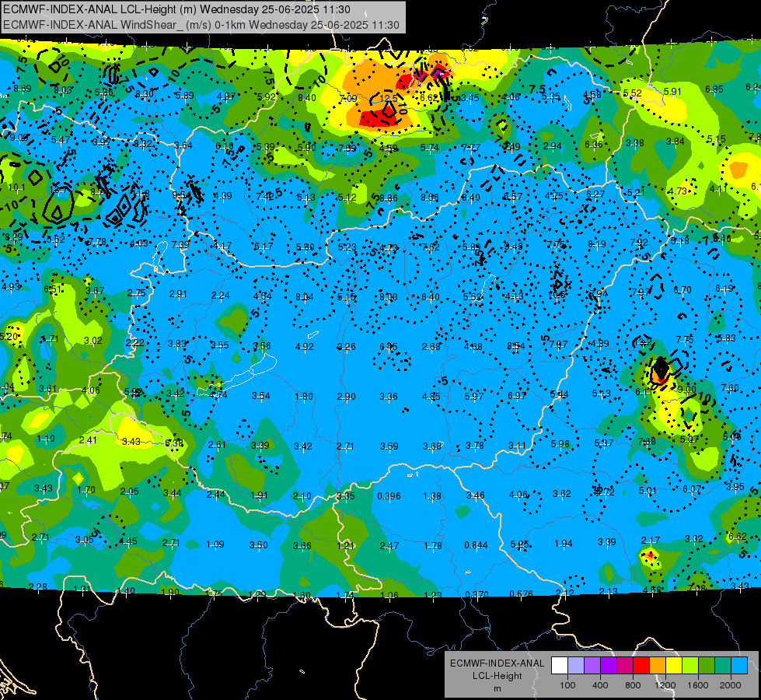Viewport: 761px width, 700px height.
Task: Click the wind shear value 7.60
Action: [730, 387]
